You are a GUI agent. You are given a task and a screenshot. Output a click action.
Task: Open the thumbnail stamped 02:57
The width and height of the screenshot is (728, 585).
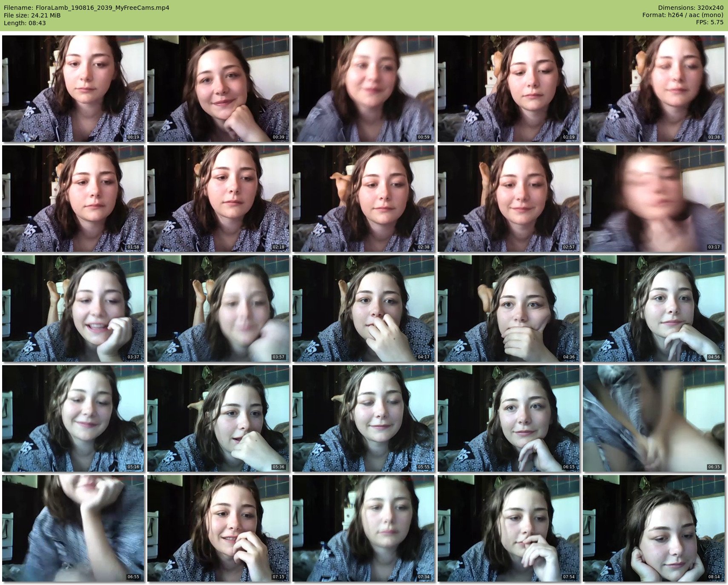pos(508,199)
